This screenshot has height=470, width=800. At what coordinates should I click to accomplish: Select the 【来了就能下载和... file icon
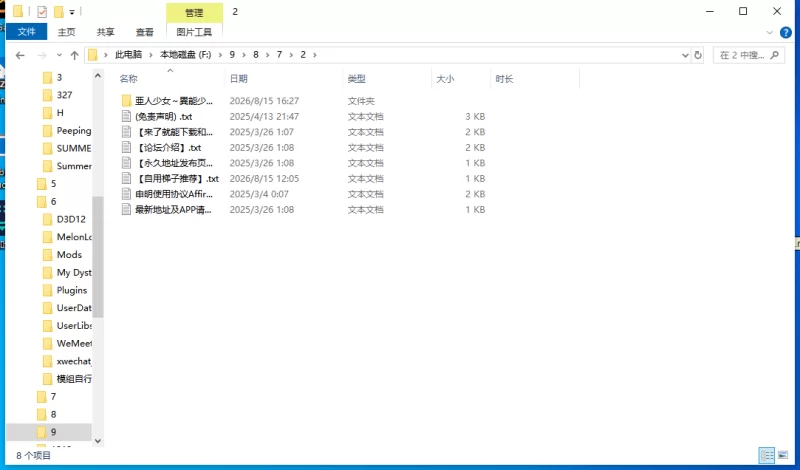coord(127,132)
